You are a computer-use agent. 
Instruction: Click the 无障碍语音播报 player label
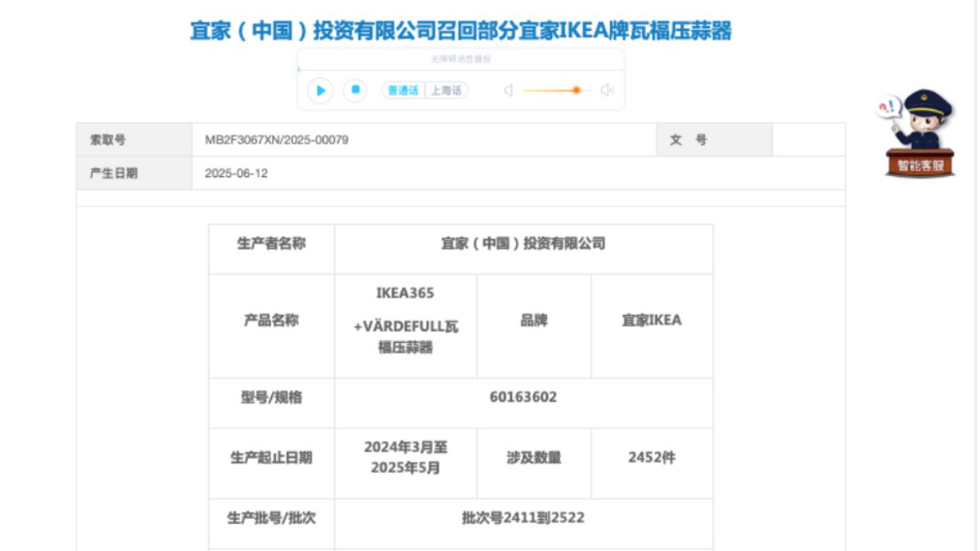click(x=461, y=60)
